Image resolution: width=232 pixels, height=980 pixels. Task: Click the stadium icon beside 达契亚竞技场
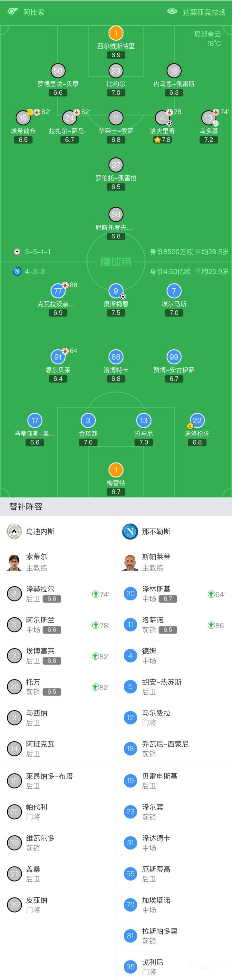[172, 11]
